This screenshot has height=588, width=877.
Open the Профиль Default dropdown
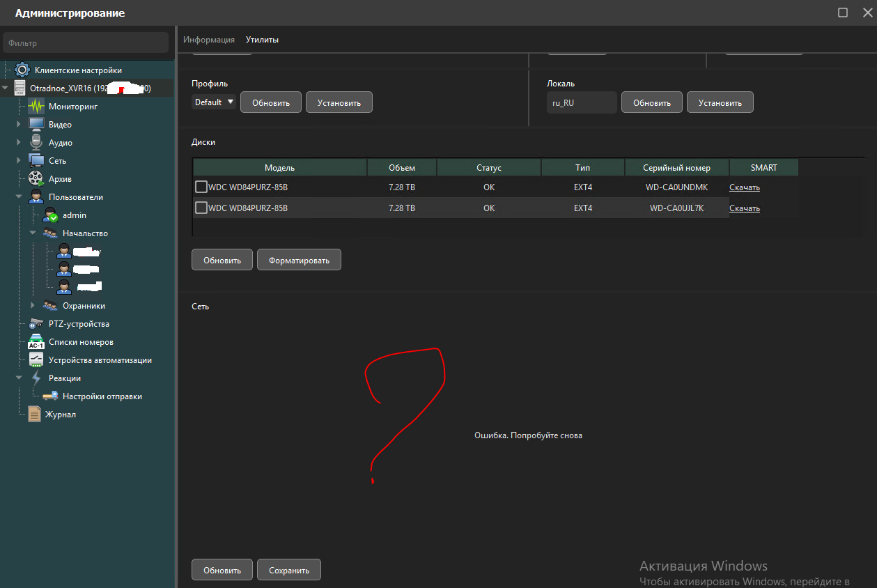[x=214, y=102]
